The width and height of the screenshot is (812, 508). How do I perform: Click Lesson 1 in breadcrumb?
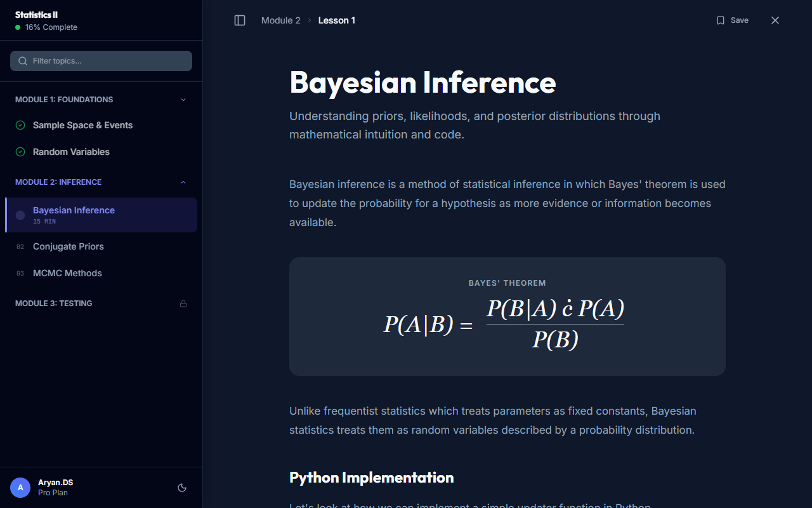(x=336, y=20)
